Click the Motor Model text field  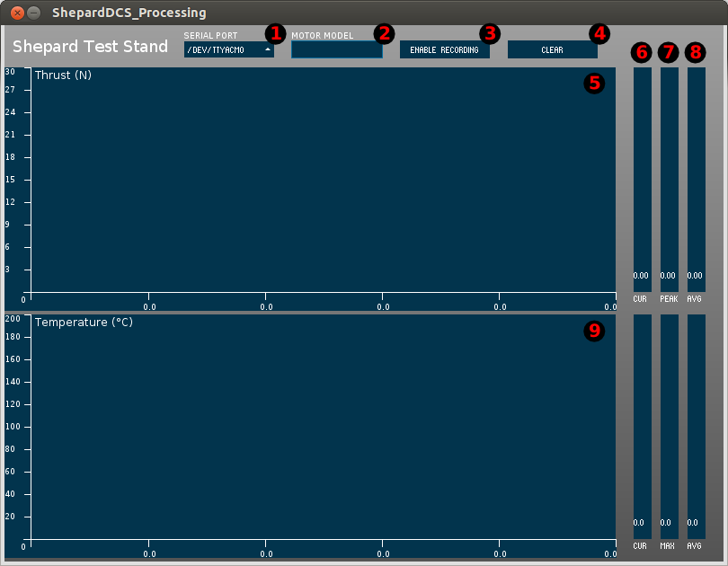point(336,50)
